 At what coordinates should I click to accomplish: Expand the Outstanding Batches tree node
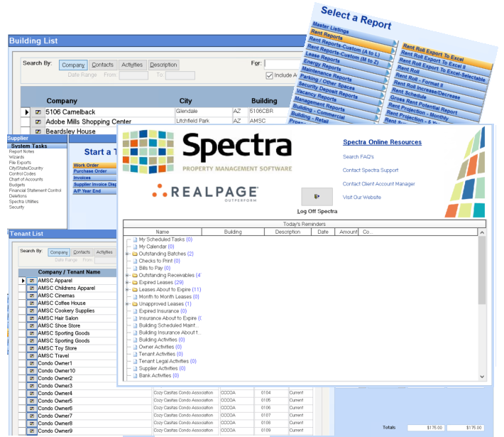click(127, 254)
